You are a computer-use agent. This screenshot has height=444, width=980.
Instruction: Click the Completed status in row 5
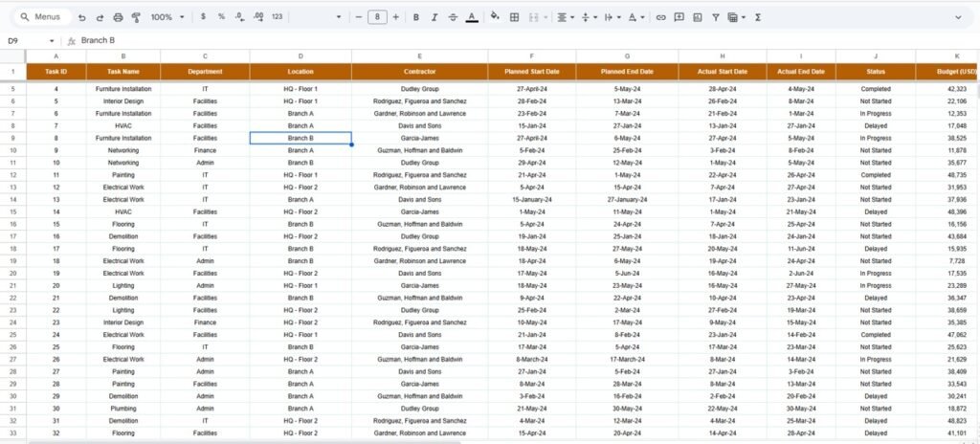(876, 89)
